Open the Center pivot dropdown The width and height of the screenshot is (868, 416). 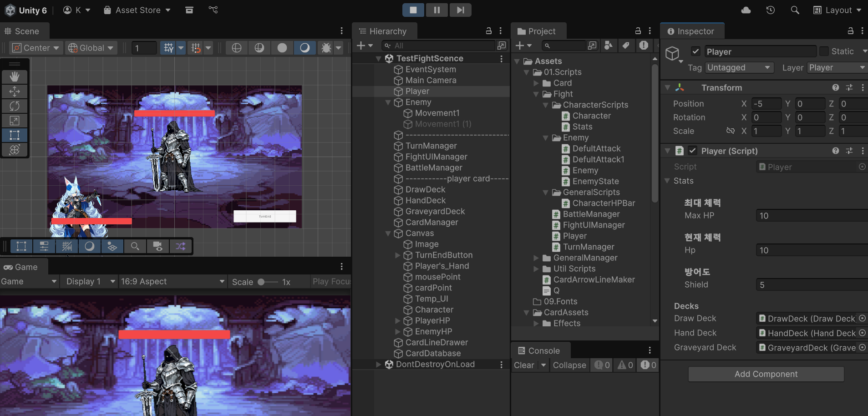coord(36,48)
